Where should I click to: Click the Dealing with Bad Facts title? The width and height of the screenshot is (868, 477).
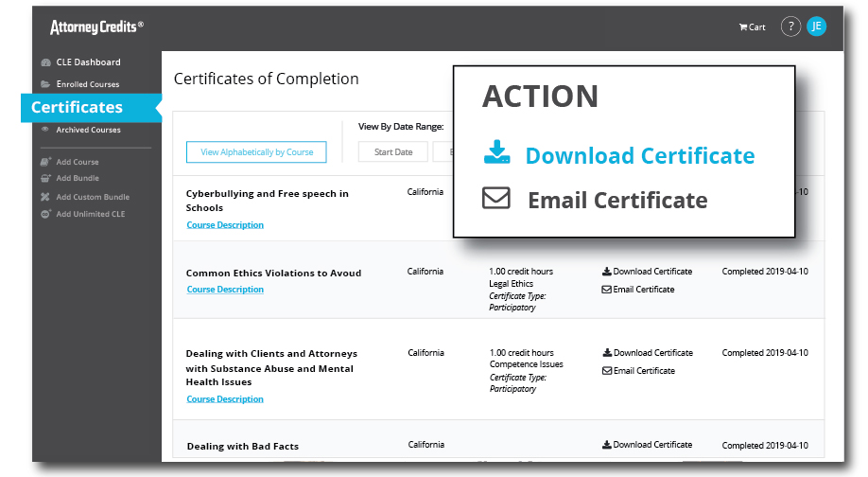pyautogui.click(x=242, y=446)
